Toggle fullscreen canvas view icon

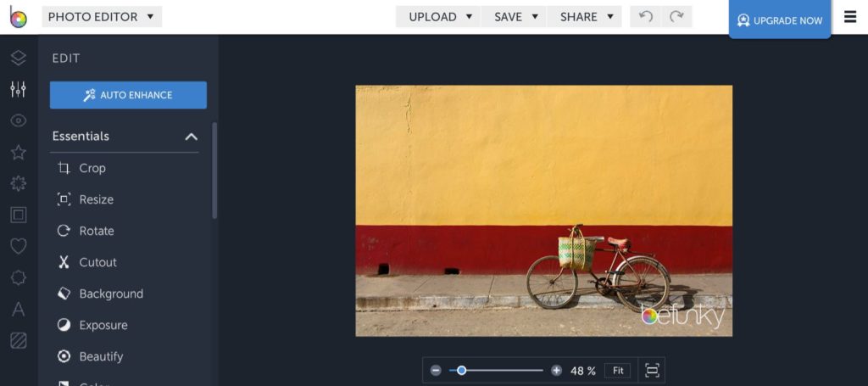(652, 371)
